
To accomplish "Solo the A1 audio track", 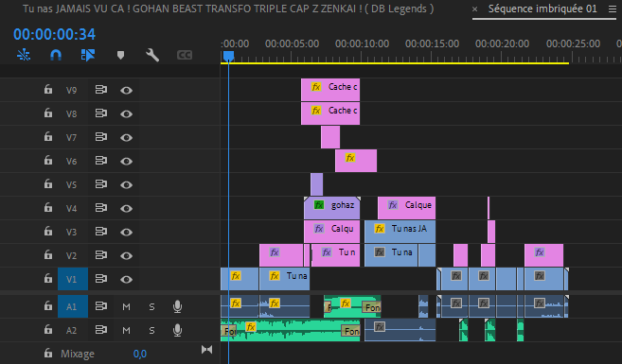I will pyautogui.click(x=151, y=306).
